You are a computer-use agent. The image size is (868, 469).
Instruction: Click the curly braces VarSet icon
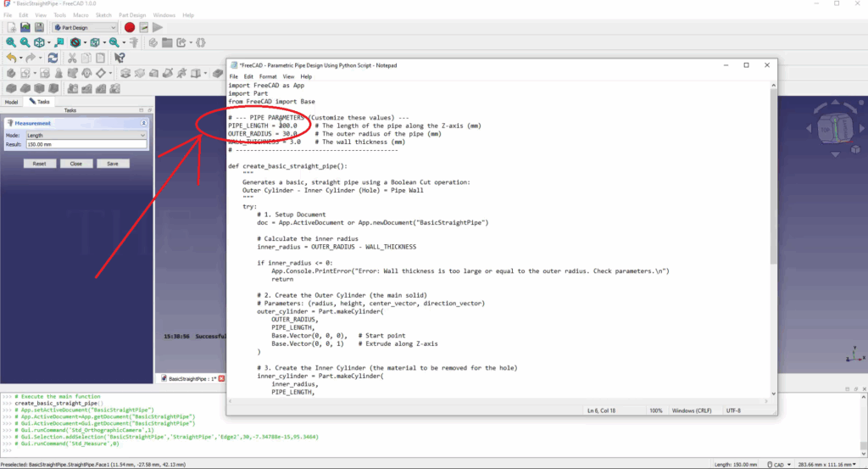[x=201, y=42]
